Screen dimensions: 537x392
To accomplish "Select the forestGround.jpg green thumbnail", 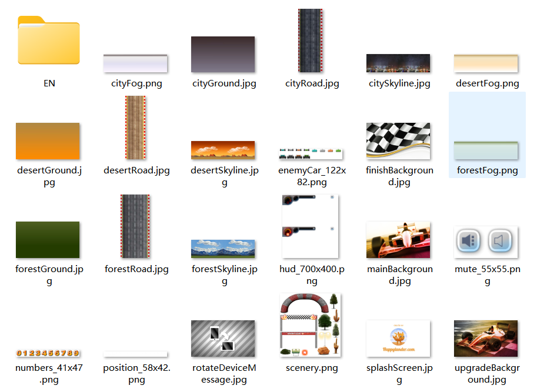I will [48, 240].
